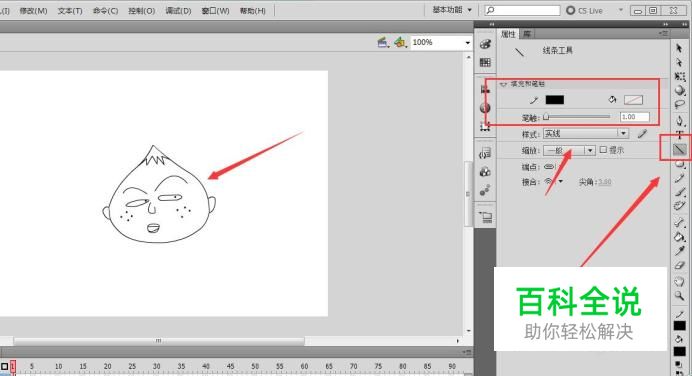Click the Black and White colors icon
The image size is (692, 376).
tap(679, 365)
